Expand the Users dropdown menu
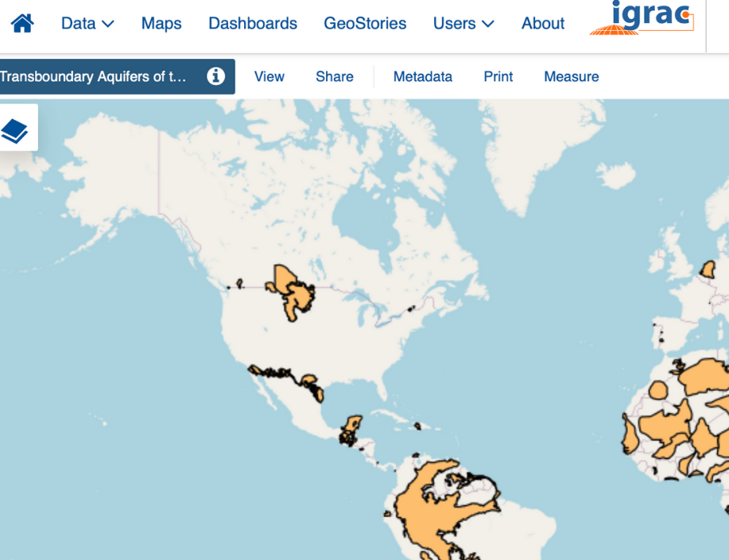729x560 pixels. pos(463,23)
